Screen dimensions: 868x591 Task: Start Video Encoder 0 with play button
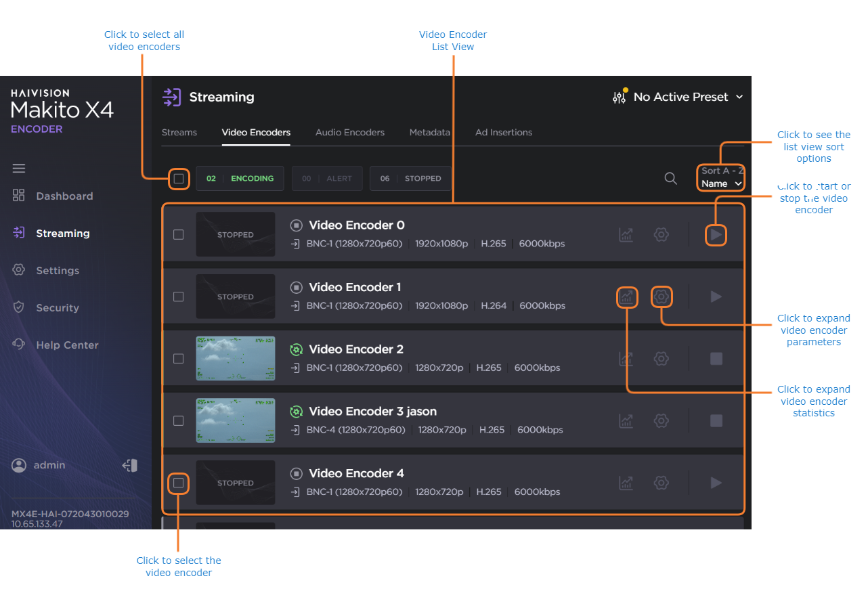[x=716, y=235]
